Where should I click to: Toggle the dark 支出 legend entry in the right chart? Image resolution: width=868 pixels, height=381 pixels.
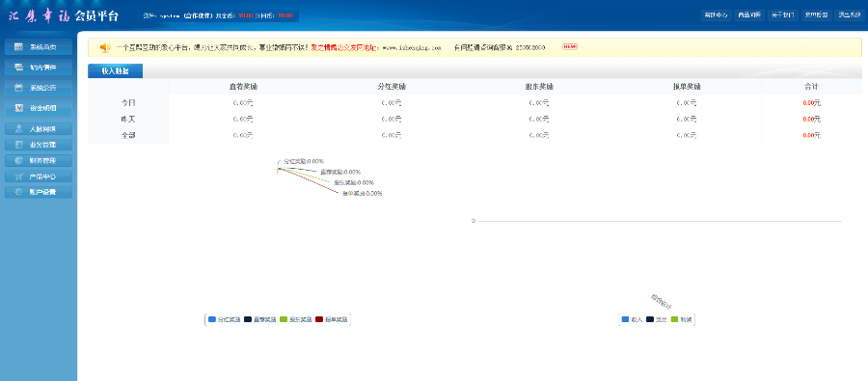tap(657, 319)
